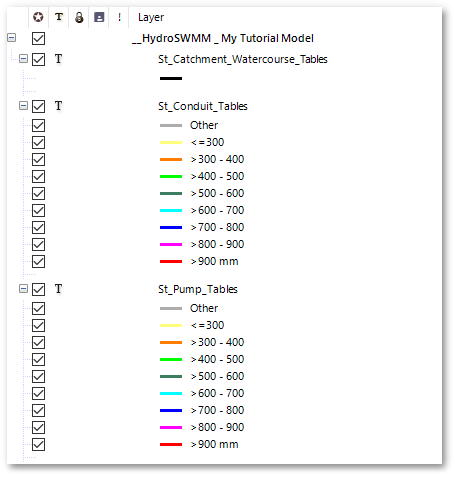Click the orange >300 - 400 swatch in St_Conduit_Tables
The height and width of the screenshot is (477, 455).
[x=171, y=160]
